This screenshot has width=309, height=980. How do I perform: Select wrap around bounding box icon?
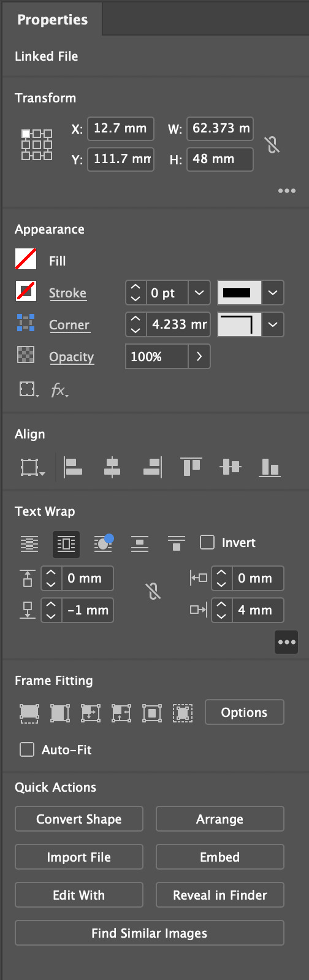click(66, 543)
